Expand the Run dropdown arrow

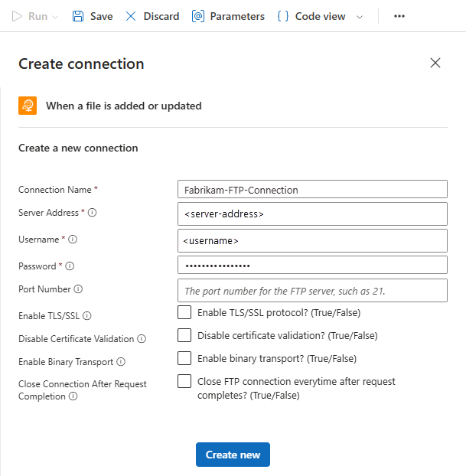click(x=54, y=17)
